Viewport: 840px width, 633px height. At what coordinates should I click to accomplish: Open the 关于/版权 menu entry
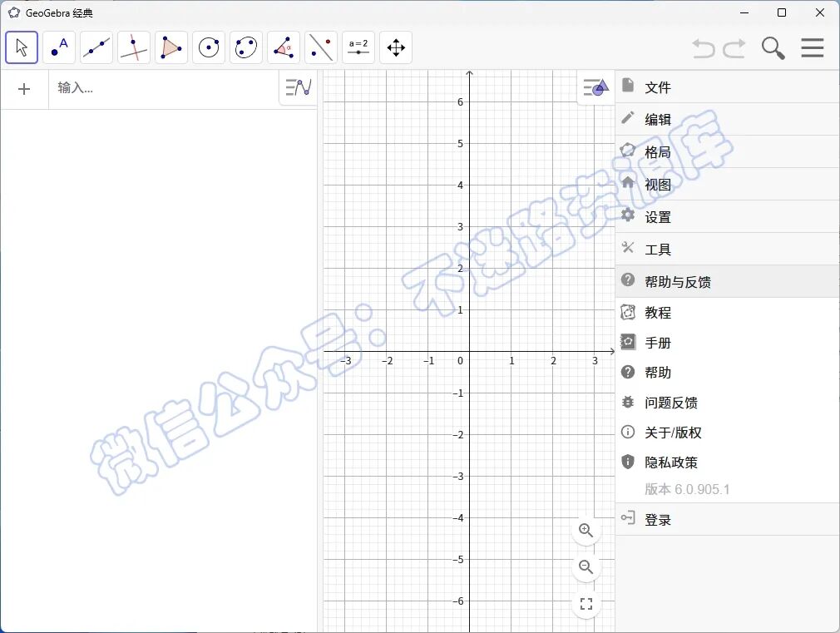(727, 432)
